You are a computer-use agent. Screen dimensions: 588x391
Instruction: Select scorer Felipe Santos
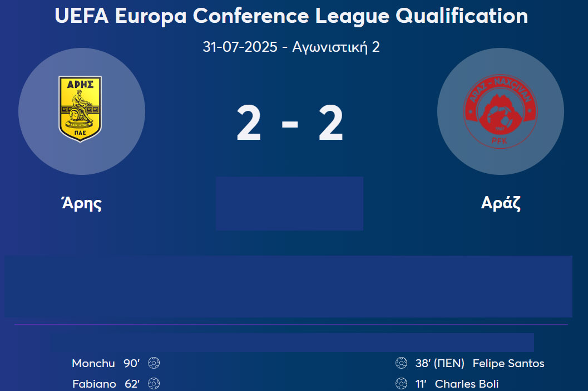click(x=508, y=363)
